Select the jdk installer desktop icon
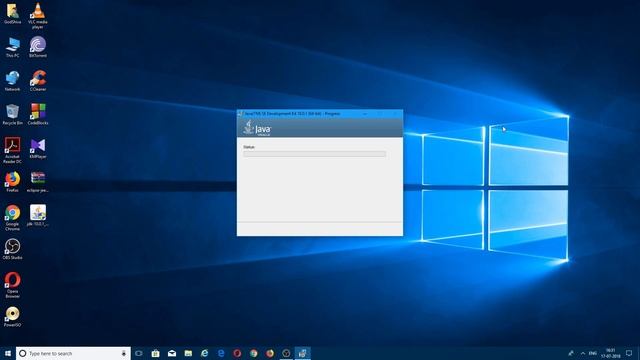This screenshot has width=640, height=360. pyautogui.click(x=38, y=216)
